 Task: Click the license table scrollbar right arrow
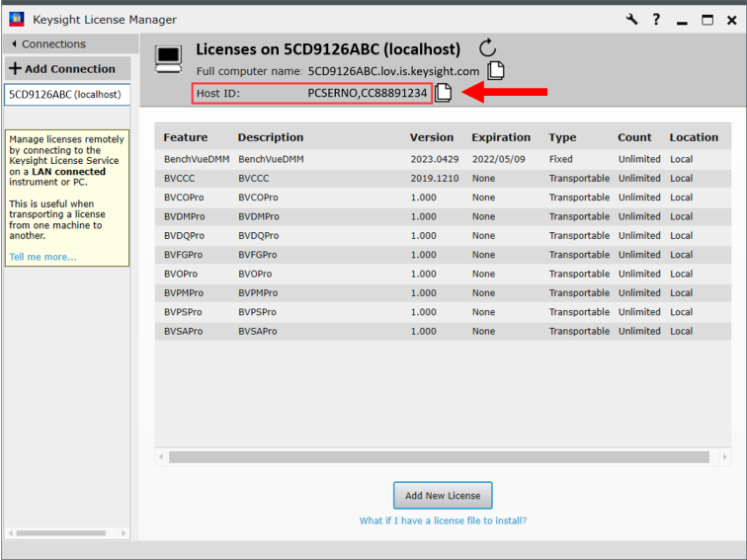click(724, 457)
